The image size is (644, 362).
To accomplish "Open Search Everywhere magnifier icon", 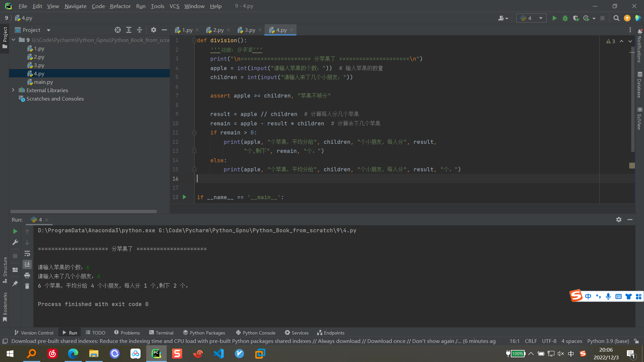I will pos(616,18).
